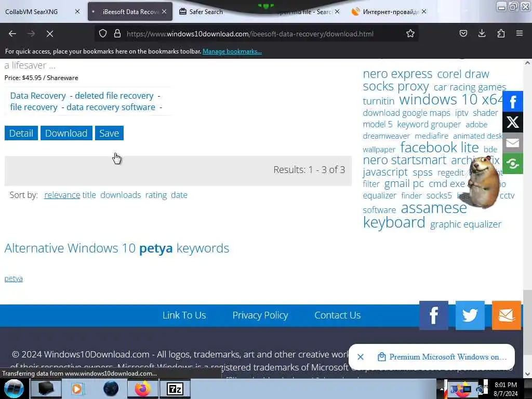Sort results by rating
Image resolution: width=532 pixels, height=399 pixels.
(156, 195)
